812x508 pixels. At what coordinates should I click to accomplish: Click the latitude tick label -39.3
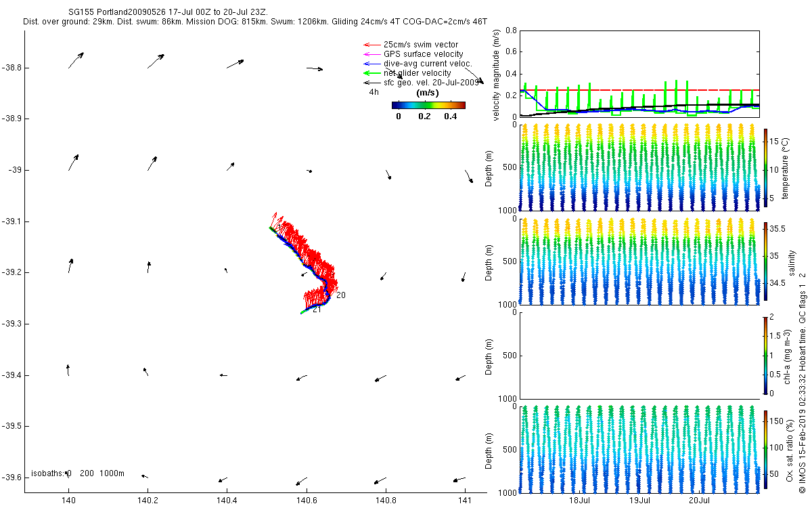11,324
